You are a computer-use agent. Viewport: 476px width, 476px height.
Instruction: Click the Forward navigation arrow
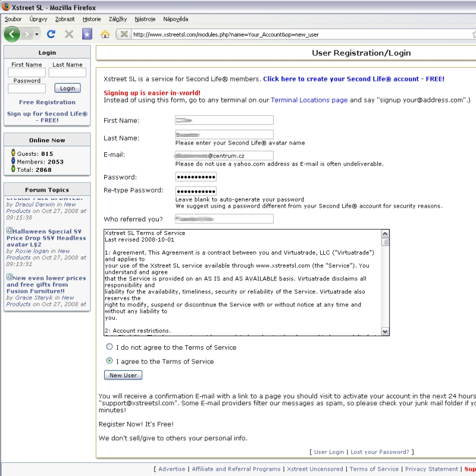coord(27,34)
